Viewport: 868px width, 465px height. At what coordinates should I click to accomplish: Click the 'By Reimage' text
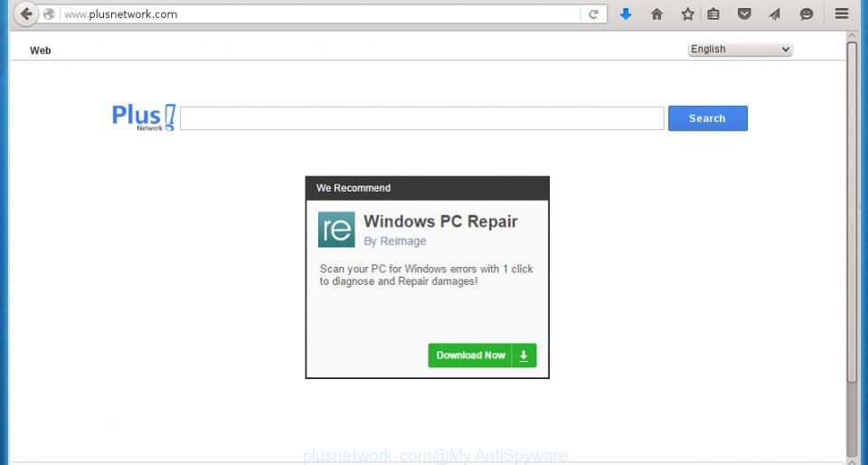coord(395,242)
